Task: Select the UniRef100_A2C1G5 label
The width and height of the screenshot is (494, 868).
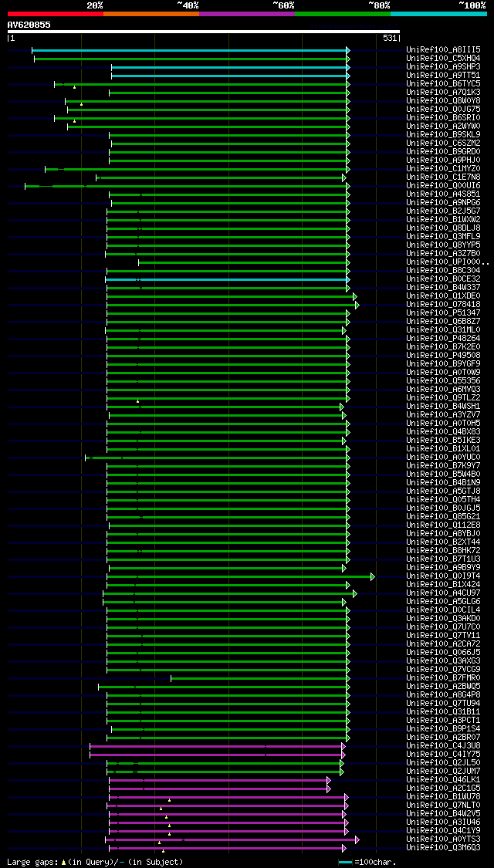Action: pyautogui.click(x=443, y=789)
